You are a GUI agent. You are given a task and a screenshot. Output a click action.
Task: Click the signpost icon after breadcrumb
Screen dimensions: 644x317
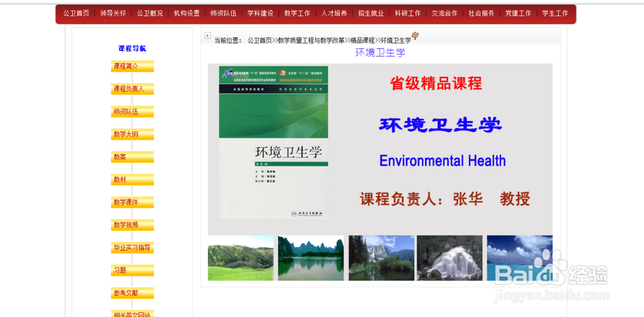(415, 35)
